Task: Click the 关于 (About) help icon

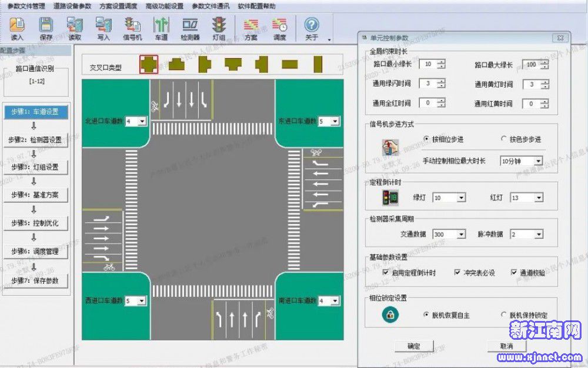Action: point(312,28)
